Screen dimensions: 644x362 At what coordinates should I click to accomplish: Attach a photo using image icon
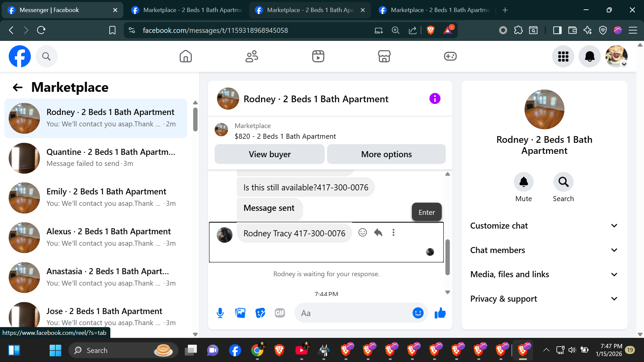coord(240,313)
